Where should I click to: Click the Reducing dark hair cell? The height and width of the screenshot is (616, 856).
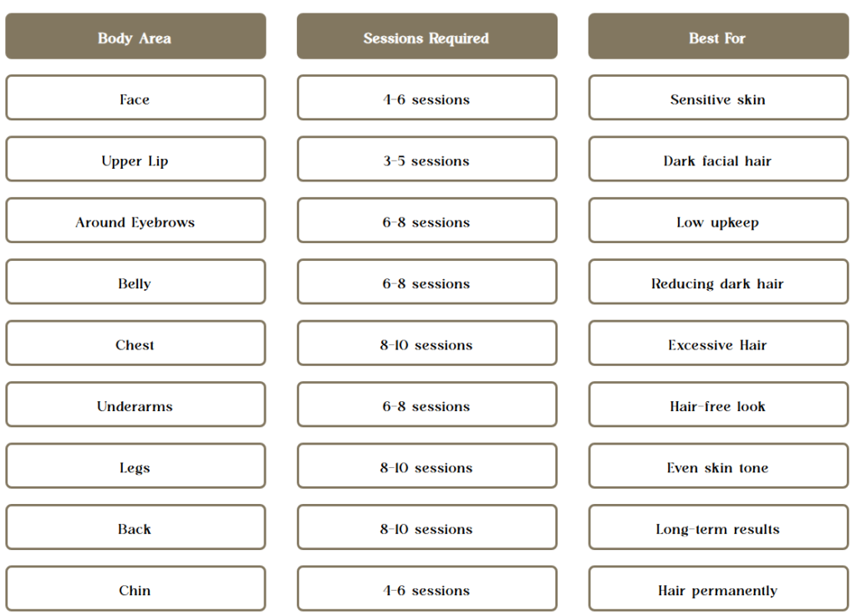coord(717,283)
